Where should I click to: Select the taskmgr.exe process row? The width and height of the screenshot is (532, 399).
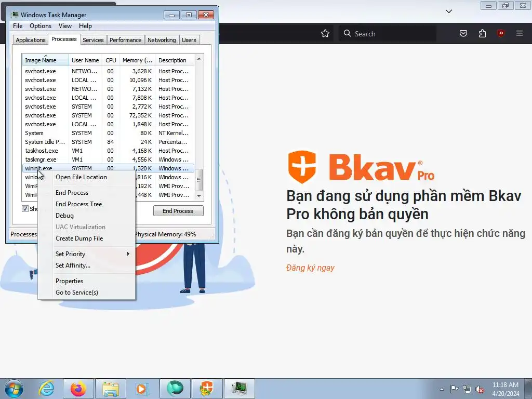coord(108,159)
